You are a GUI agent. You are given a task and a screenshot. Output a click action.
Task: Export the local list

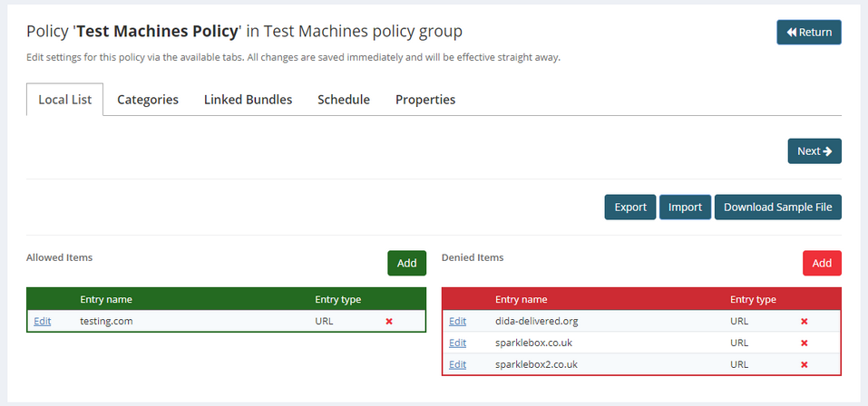click(x=630, y=207)
